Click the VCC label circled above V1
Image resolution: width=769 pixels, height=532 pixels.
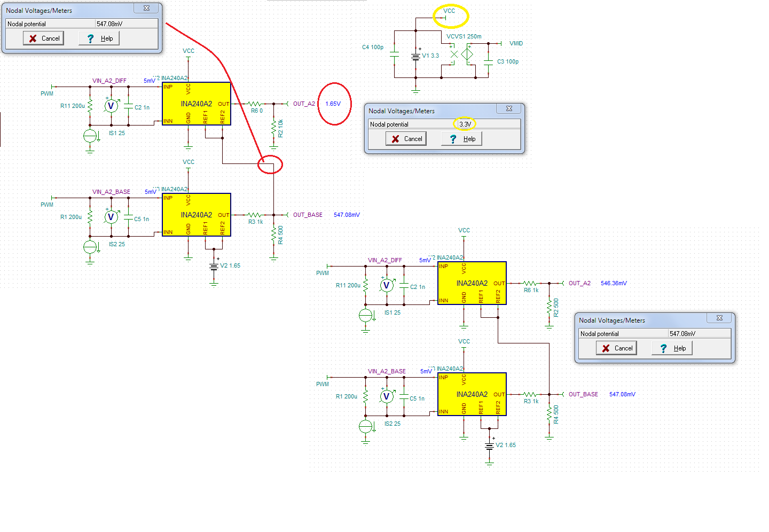tap(449, 11)
